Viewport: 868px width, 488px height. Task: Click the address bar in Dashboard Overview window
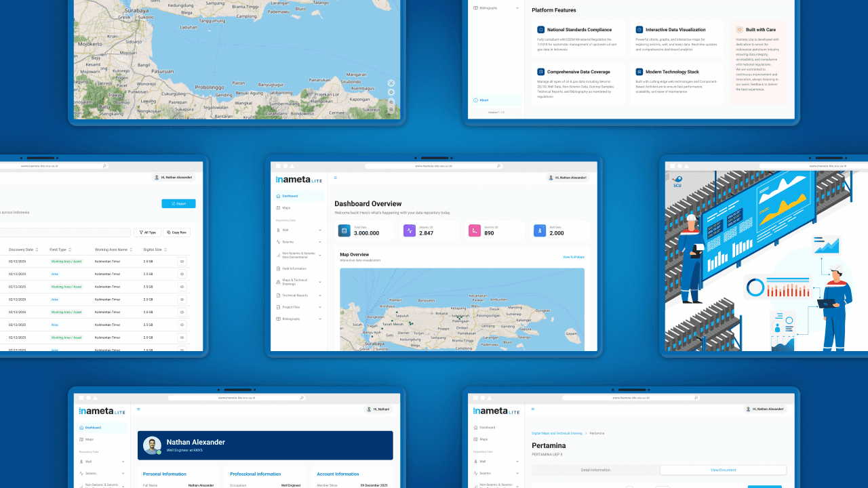tap(434, 165)
